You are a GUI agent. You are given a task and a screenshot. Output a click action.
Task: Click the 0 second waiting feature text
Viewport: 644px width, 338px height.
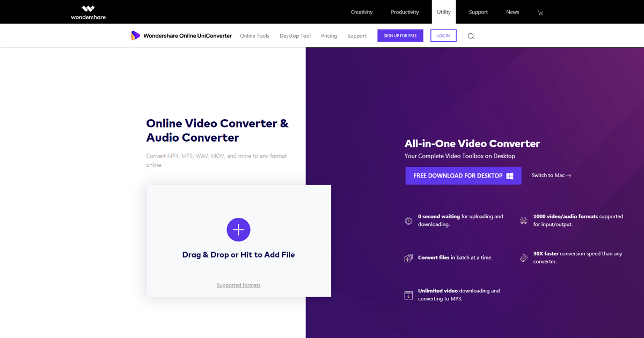(460, 221)
